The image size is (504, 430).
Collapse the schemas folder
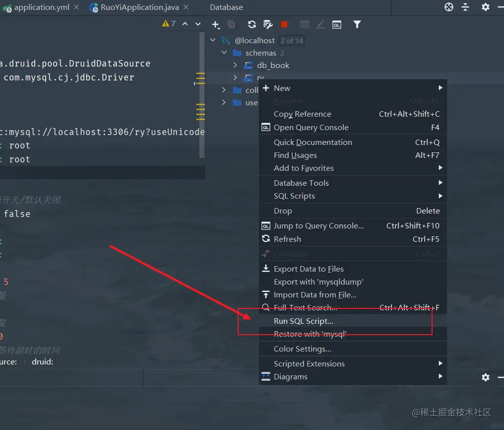coord(224,53)
